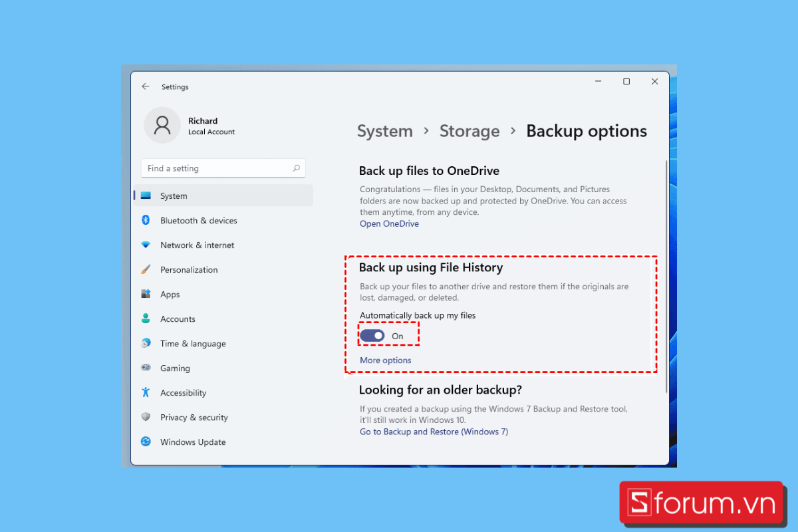Viewport: 798px width, 532px height.
Task: Turn off Automatically back up my files
Action: [372, 336]
